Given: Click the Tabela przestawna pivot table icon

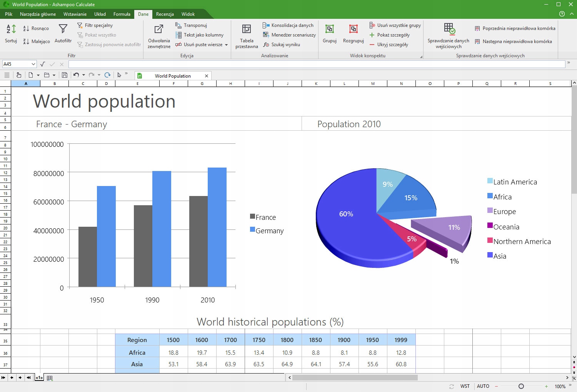Looking at the screenshot, I should pos(246,30).
